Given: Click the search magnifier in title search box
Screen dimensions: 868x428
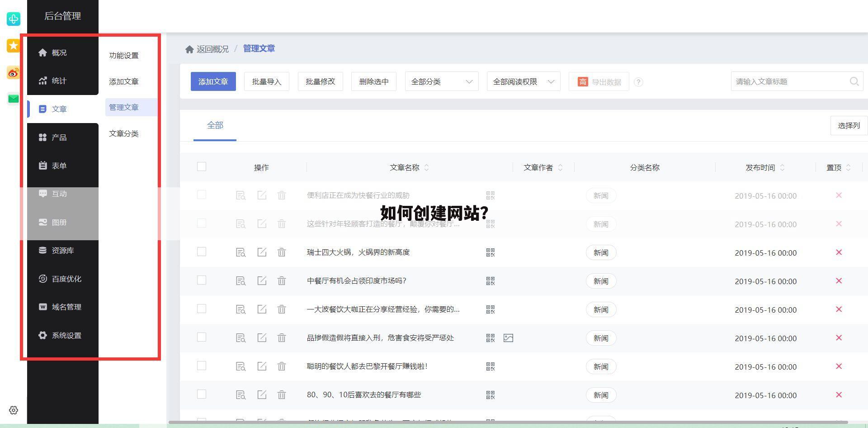Looking at the screenshot, I should pyautogui.click(x=854, y=81).
